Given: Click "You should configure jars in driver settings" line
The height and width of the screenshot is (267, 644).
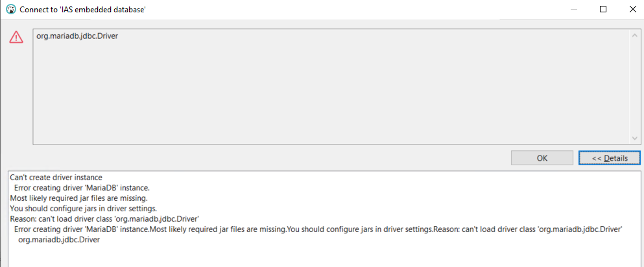Looking at the screenshot, I should 84,209.
